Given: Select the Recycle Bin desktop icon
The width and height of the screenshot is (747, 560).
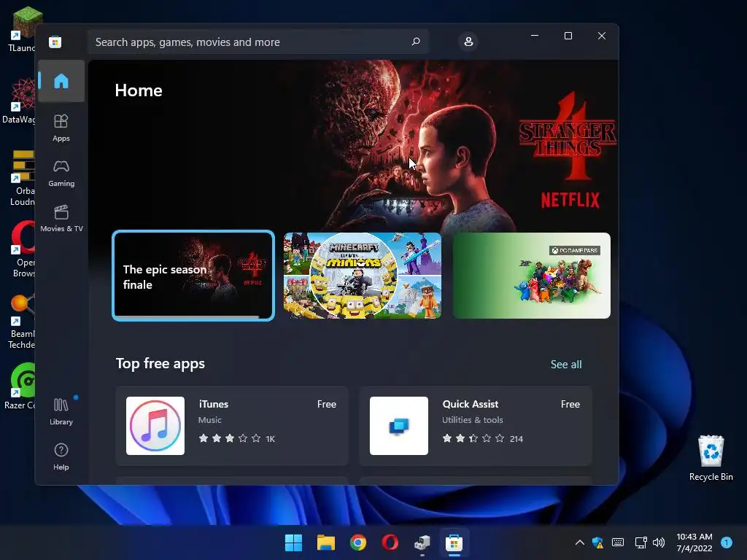Looking at the screenshot, I should pyautogui.click(x=711, y=458).
